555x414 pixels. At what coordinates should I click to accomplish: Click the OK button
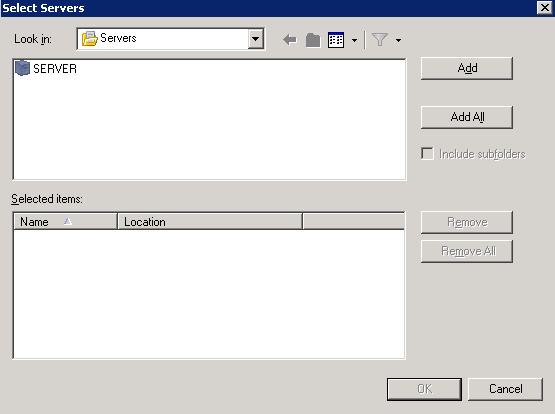tap(424, 389)
